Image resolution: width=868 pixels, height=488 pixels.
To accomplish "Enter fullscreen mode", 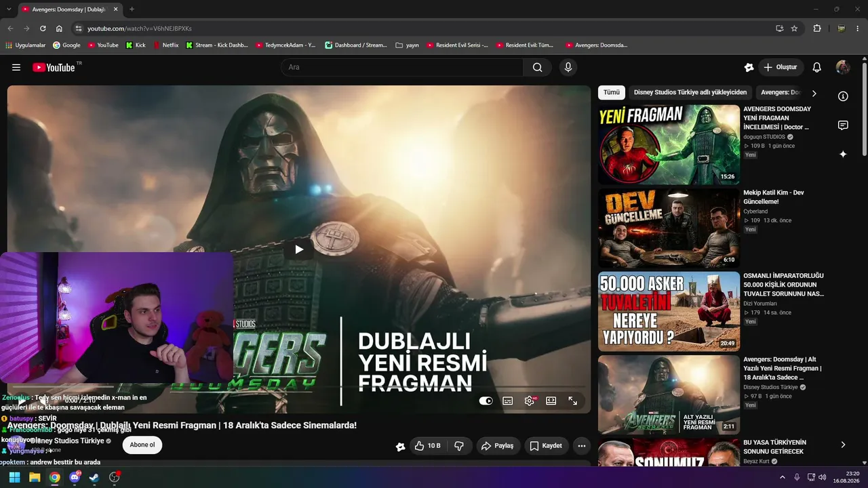I will 573,401.
